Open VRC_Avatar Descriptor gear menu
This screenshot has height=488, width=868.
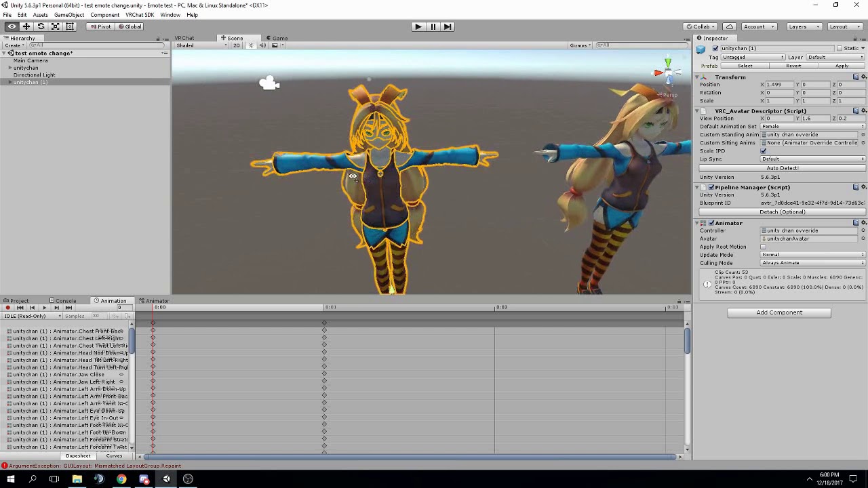(863, 111)
